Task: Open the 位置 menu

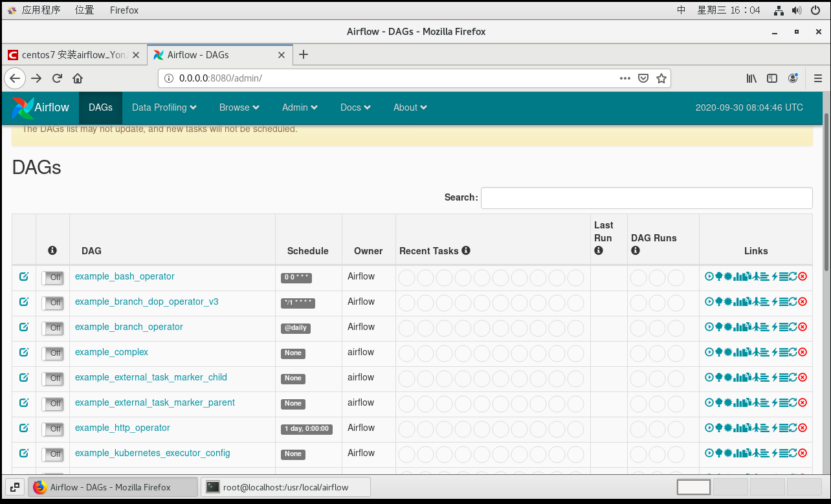Action: point(84,10)
